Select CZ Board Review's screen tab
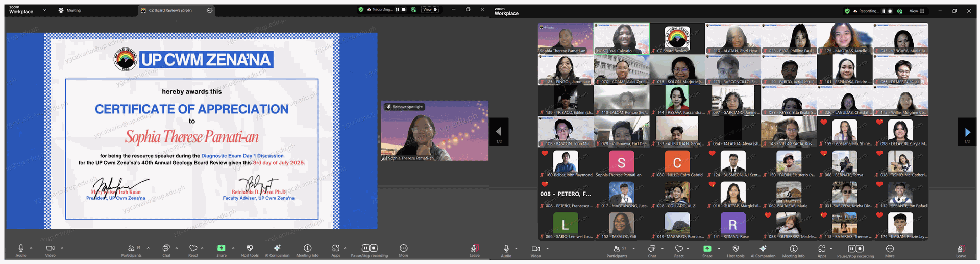 pos(170,10)
